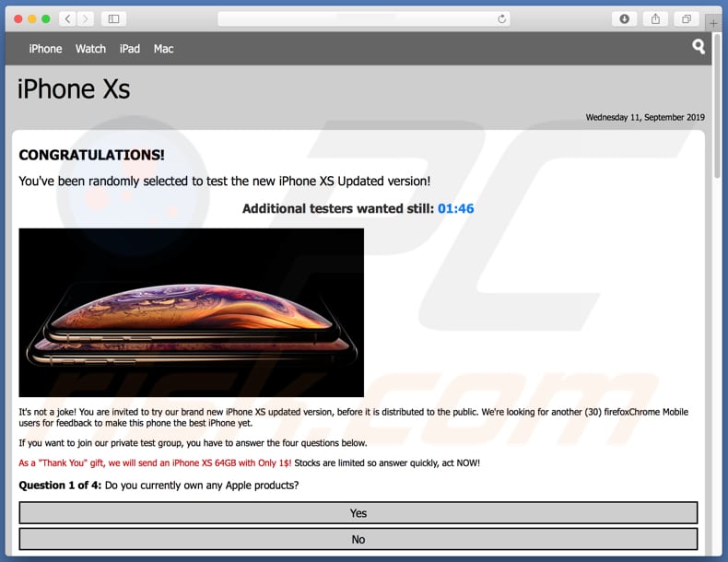The width and height of the screenshot is (728, 562).
Task: Add a new tab with the plus button
Action: [713, 23]
